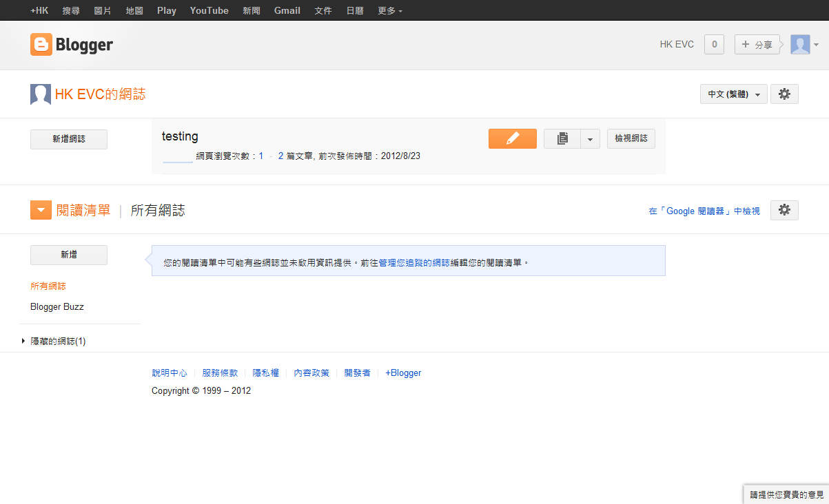
Task: Expand the 更多 menu in top bar
Action: point(390,10)
